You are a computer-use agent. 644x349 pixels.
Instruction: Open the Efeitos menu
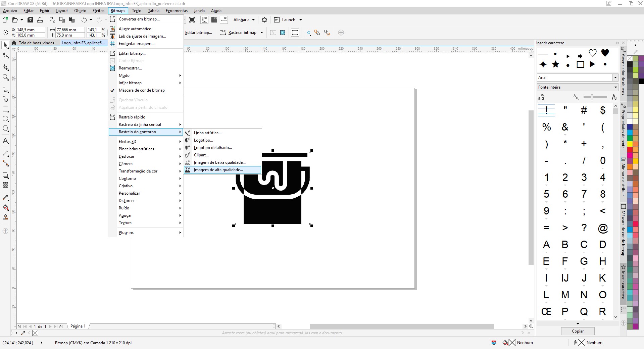coord(98,11)
